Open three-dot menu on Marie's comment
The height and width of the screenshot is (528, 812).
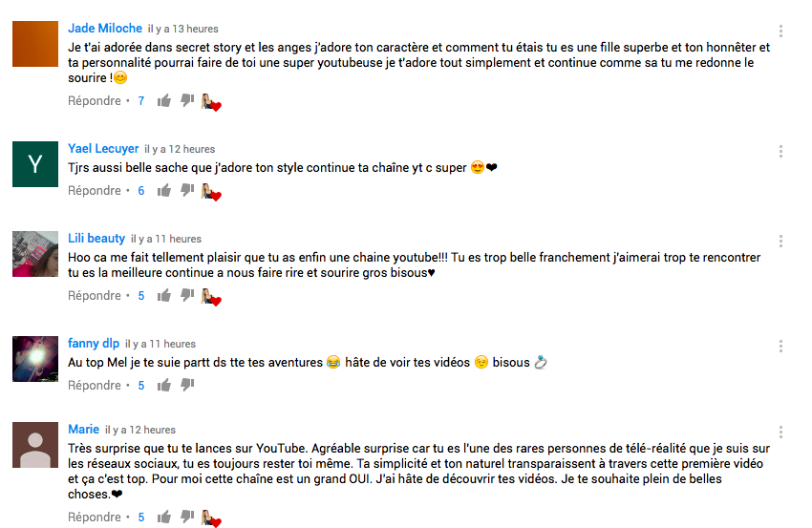click(x=780, y=432)
